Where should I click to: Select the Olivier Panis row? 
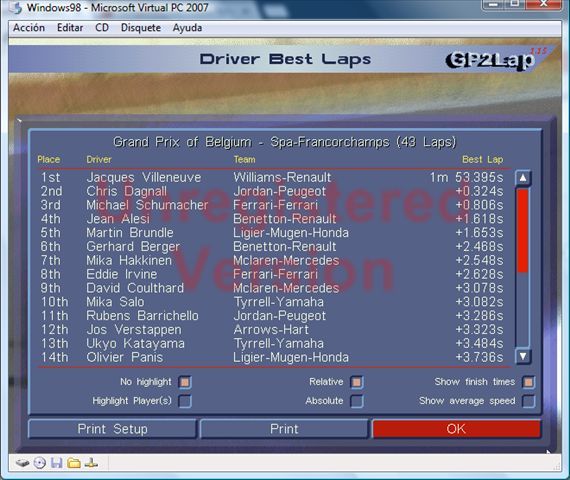(272, 357)
